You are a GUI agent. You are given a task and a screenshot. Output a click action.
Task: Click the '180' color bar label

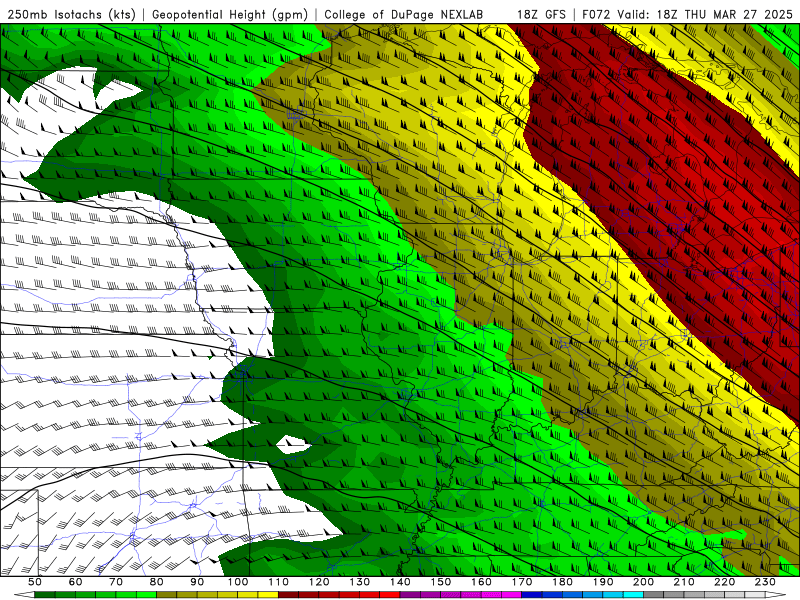(562, 582)
